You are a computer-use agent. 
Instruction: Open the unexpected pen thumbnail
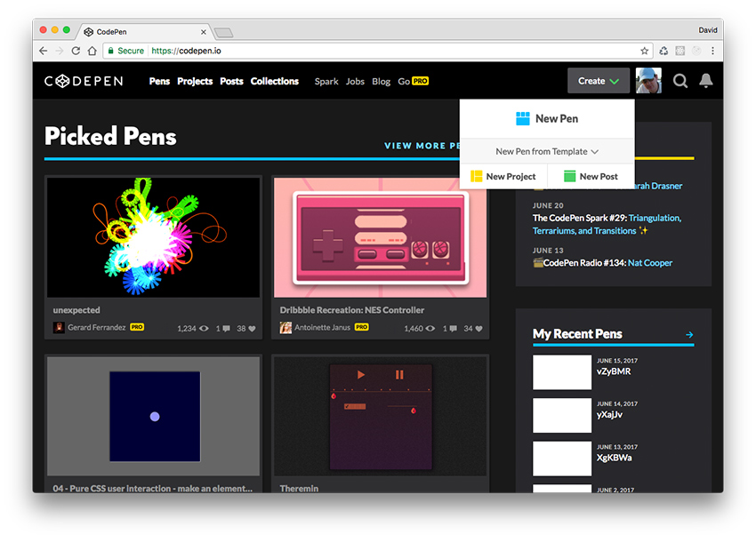coord(153,237)
